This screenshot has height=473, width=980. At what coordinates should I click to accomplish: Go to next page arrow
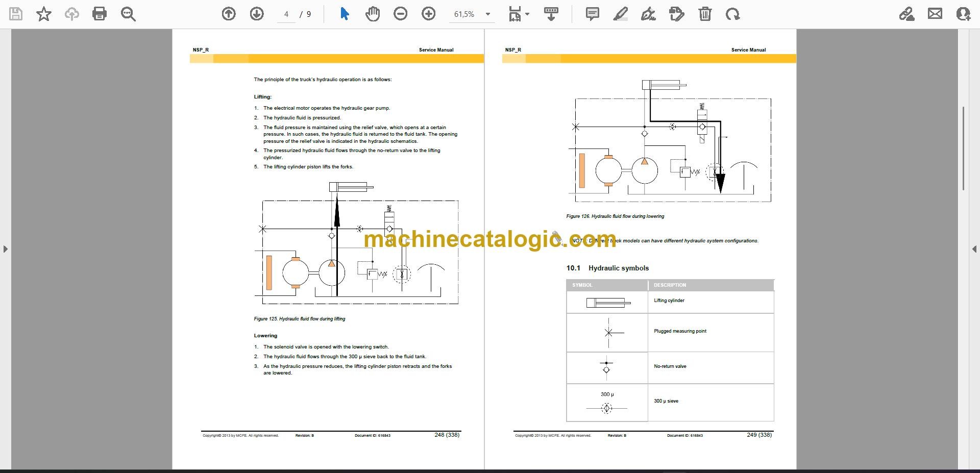(257, 14)
